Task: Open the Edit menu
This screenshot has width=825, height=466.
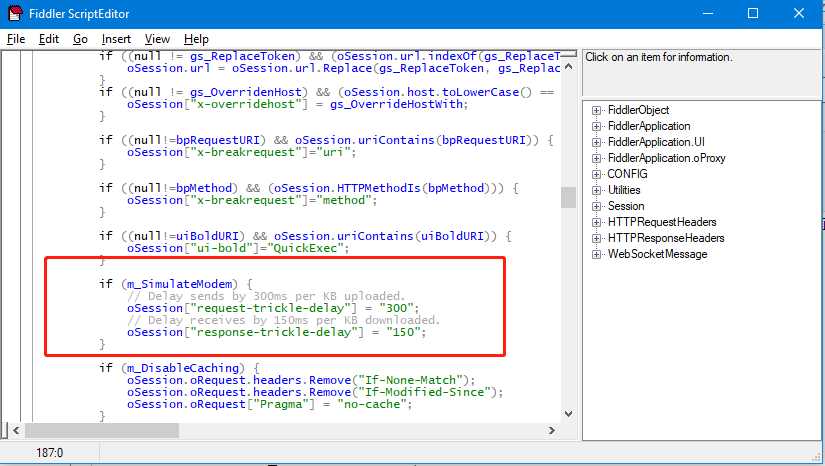Action: pyautogui.click(x=48, y=39)
